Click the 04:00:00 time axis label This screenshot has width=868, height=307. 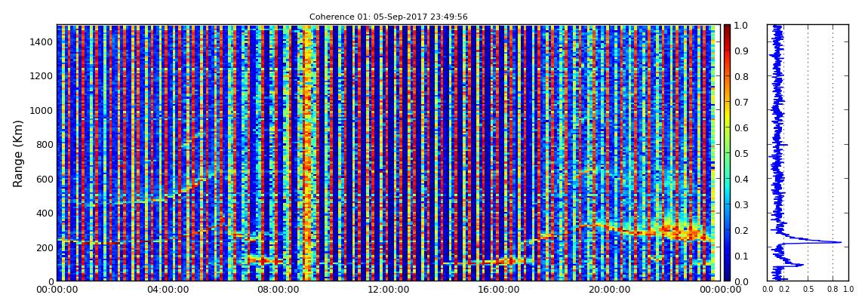tap(167, 290)
